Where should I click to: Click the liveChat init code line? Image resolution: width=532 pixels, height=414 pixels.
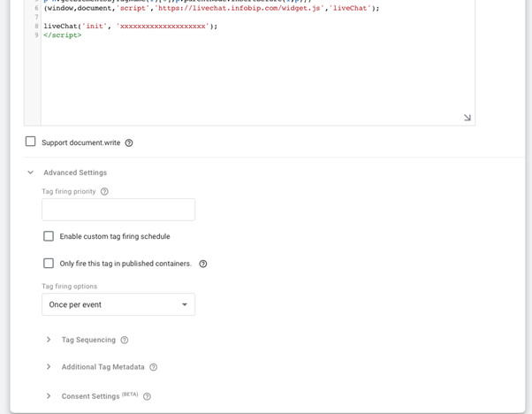[x=130, y=27]
